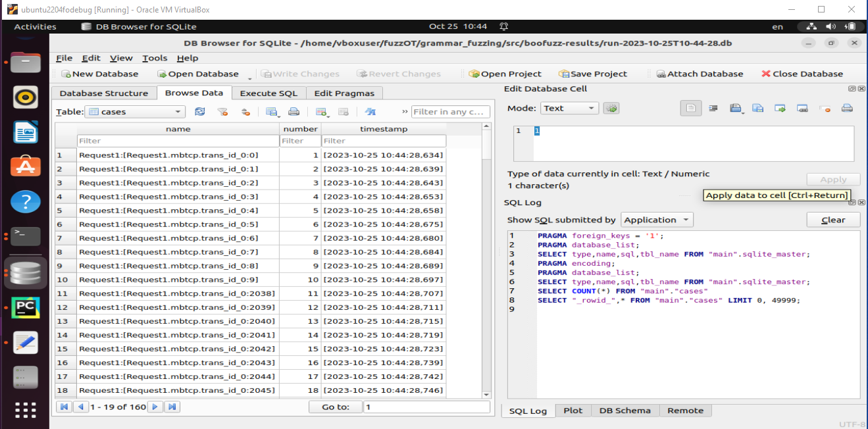Open the Tools menu
Viewport: 868px width, 429px height.
coord(154,58)
